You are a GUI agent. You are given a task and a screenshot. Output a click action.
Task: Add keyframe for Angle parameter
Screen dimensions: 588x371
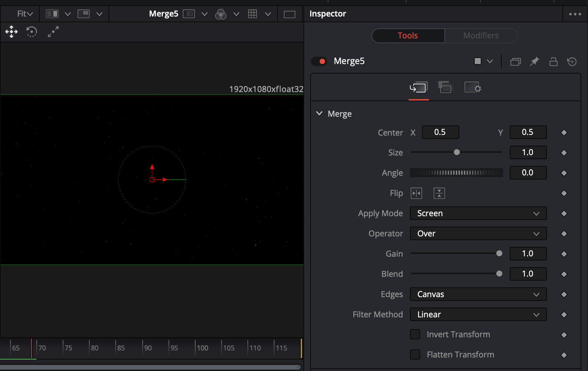564,173
